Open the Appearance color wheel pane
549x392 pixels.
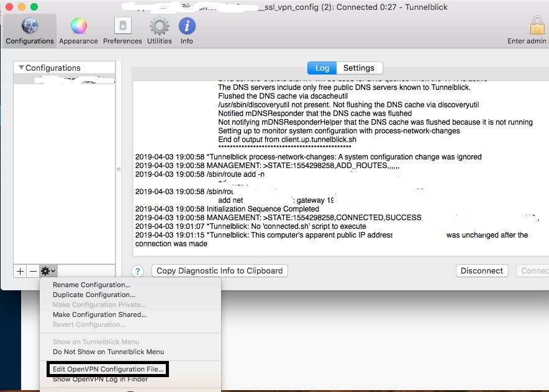(x=78, y=31)
